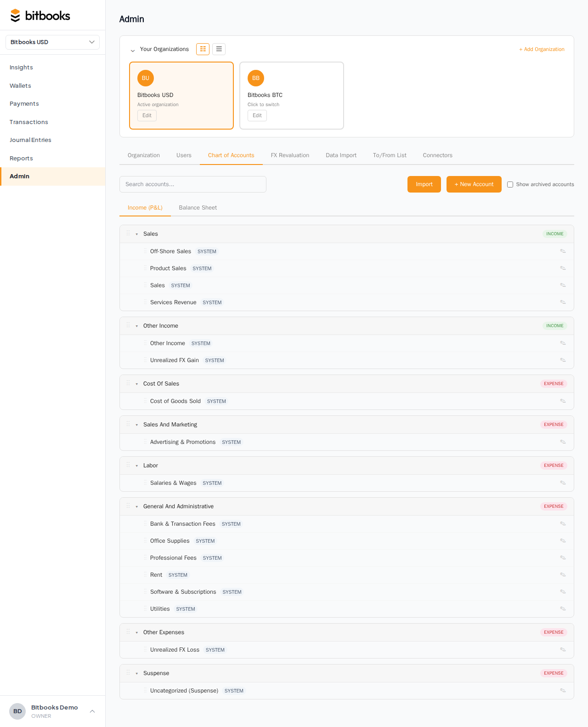Screen dimensions: 588x727
Task: Click edit icon for Cost of Goods Sold
Action: click(x=563, y=401)
